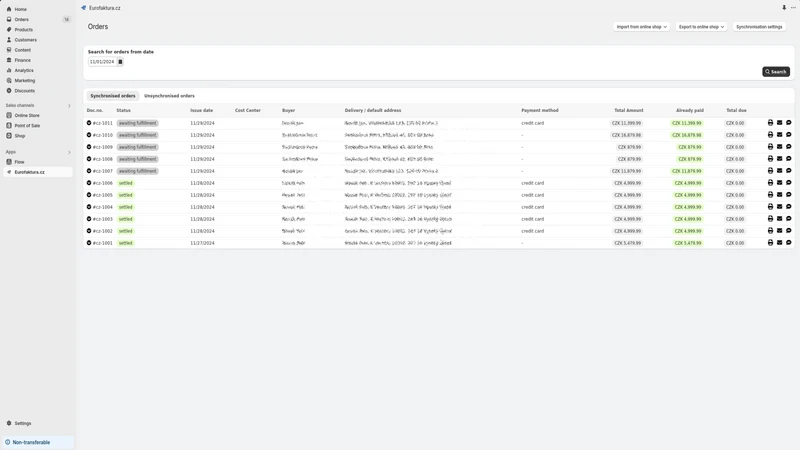This screenshot has width=800, height=450.
Task: Open comment for order #cz-1011
Action: tap(789, 122)
